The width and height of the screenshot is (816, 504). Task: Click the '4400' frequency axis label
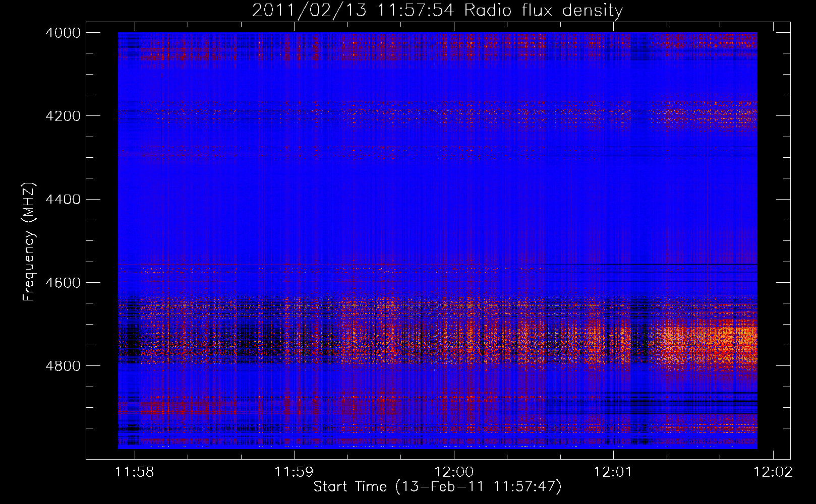tap(63, 200)
